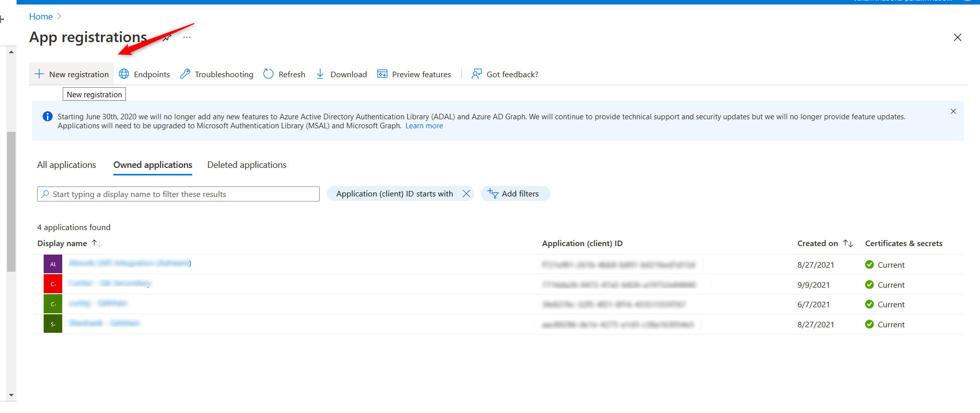Open the Troubleshooting tool
980x413 pixels.
coord(217,74)
